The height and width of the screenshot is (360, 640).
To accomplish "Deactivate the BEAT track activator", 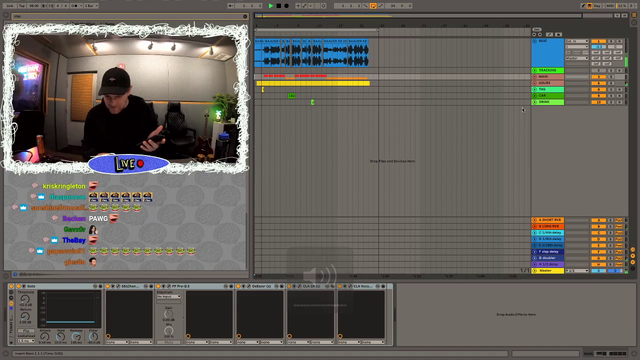I will click(x=598, y=41).
